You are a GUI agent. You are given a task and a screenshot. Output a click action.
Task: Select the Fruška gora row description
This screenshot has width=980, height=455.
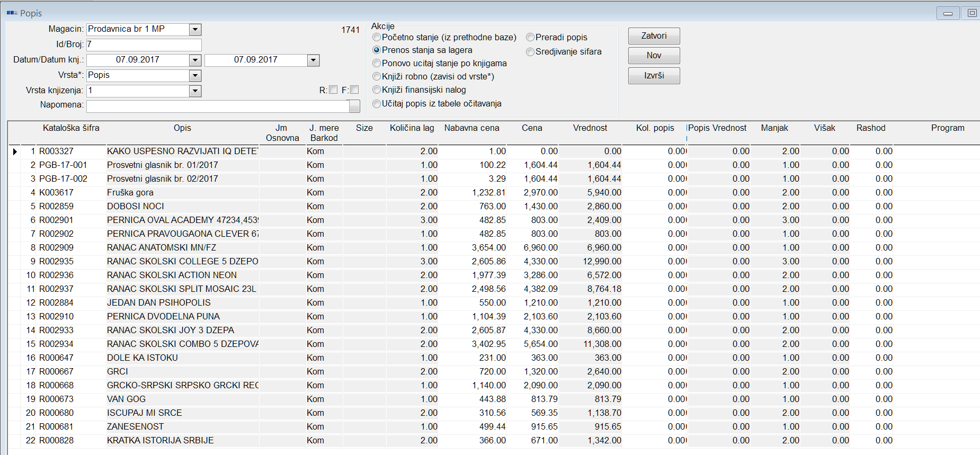(130, 193)
